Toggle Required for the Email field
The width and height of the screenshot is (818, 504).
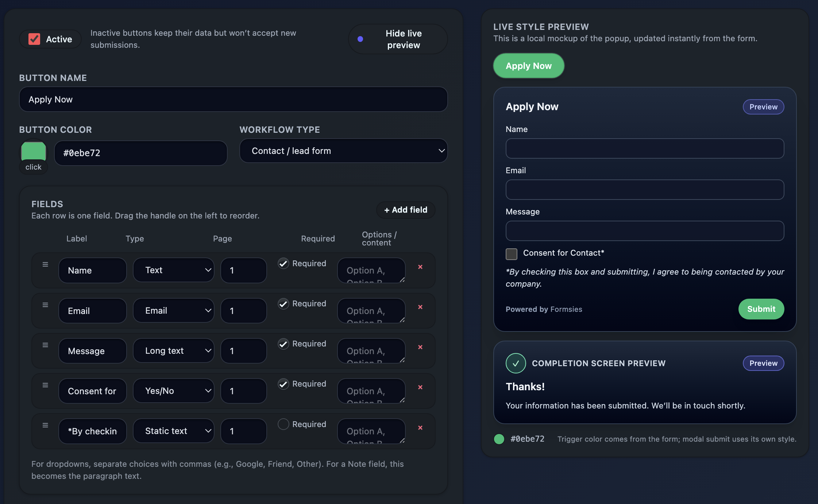click(x=283, y=304)
